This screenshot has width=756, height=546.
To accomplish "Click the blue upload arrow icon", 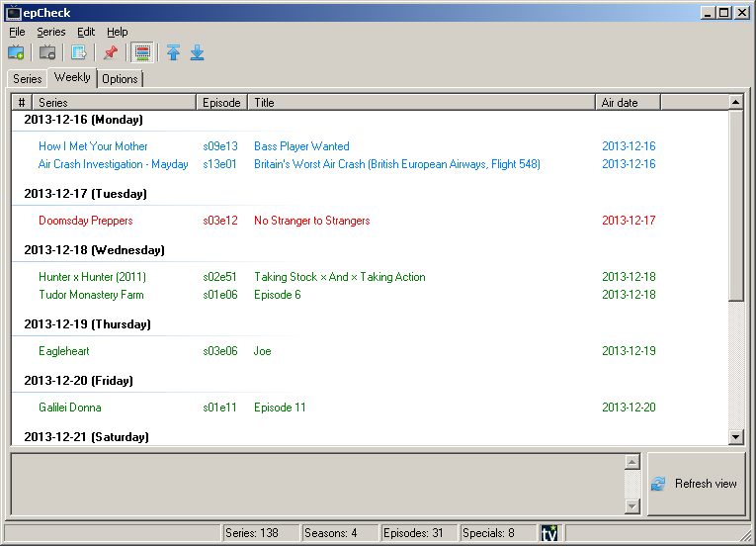I will pyautogui.click(x=173, y=52).
